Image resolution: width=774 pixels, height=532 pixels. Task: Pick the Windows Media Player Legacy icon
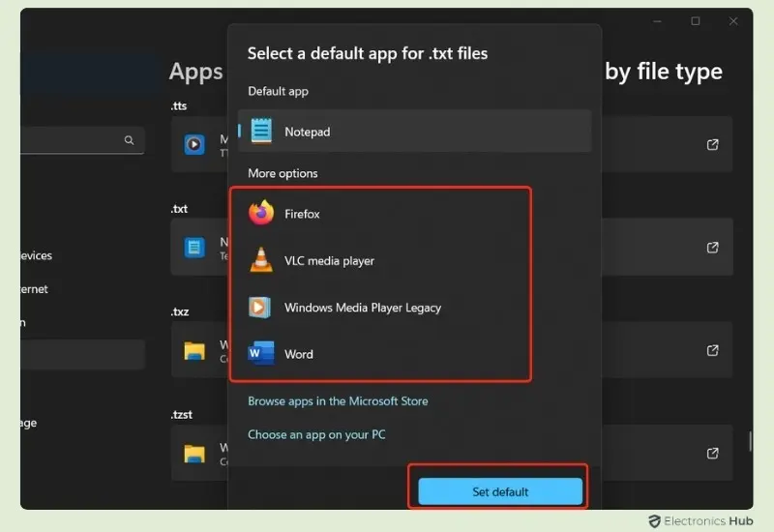click(x=261, y=308)
